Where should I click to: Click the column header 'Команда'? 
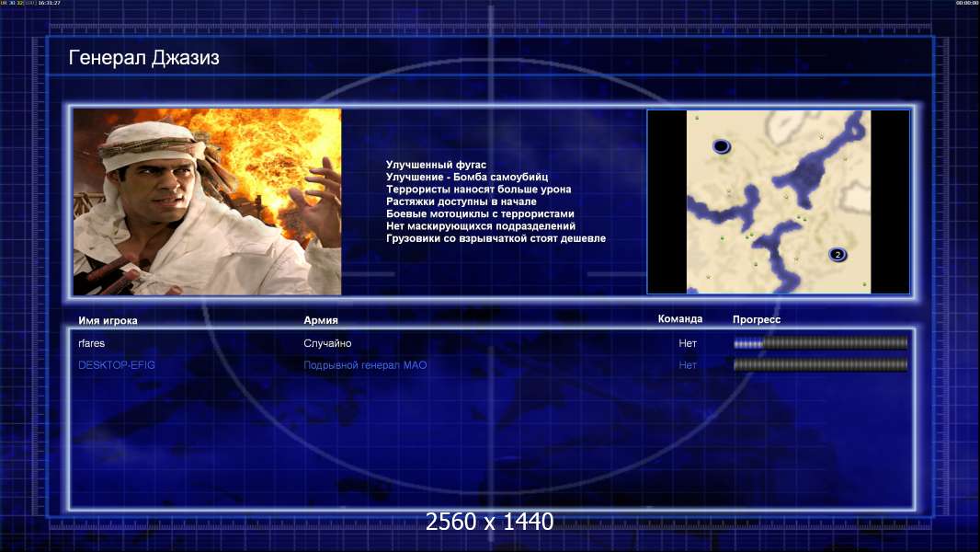click(x=680, y=319)
